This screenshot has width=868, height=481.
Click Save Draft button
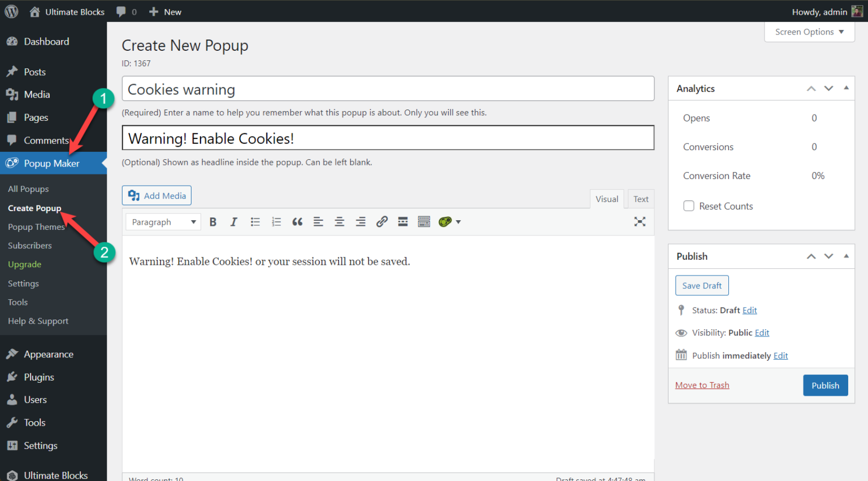pos(702,286)
